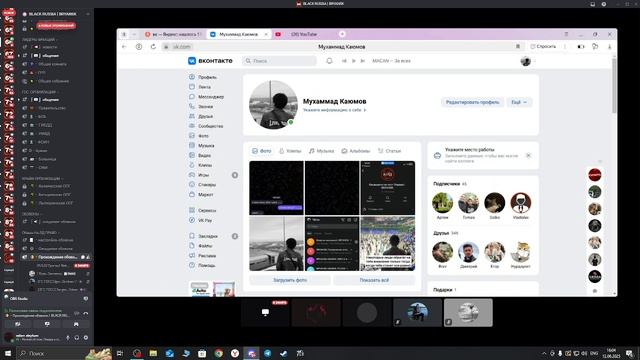This screenshot has width=640, height=360.
Task: Open Лента news feed in VK sidebar
Action: [200, 87]
